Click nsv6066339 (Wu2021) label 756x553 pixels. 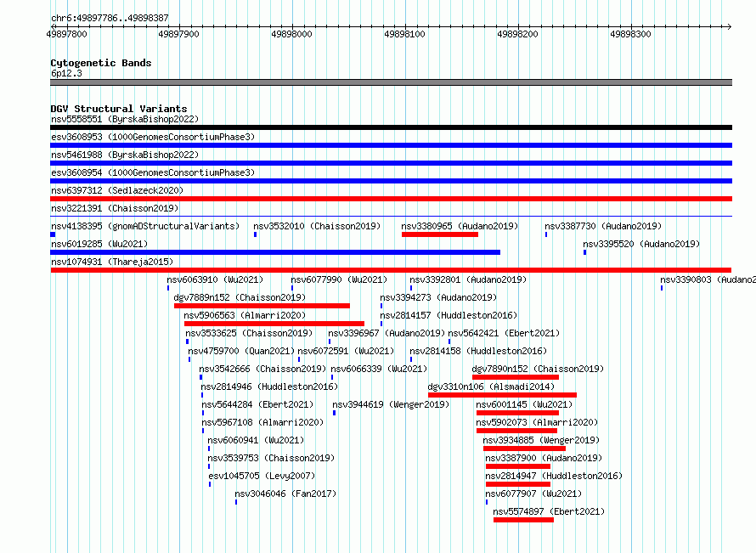(379, 369)
